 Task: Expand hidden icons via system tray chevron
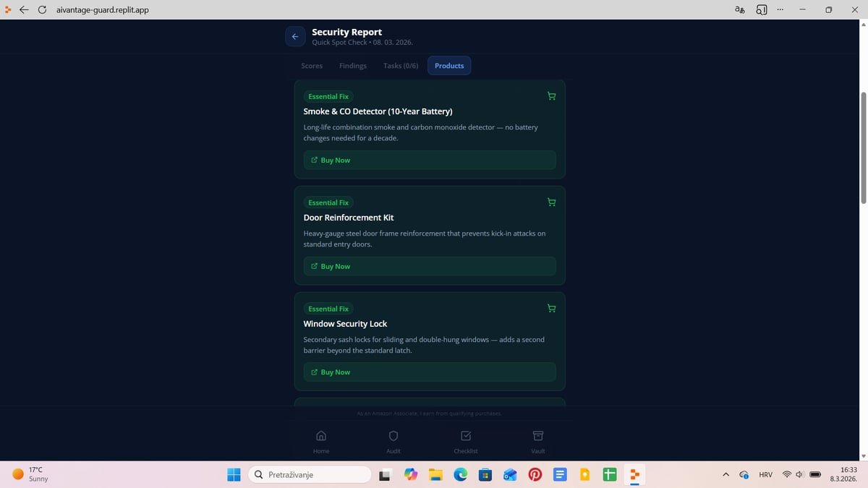(726, 474)
